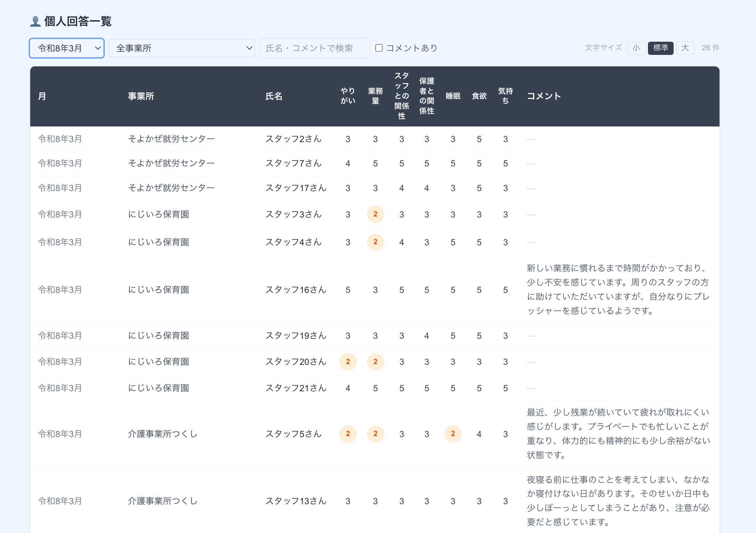The image size is (756, 533).
Task: Select the スタッフ20さん name cell
Action: pos(296,362)
